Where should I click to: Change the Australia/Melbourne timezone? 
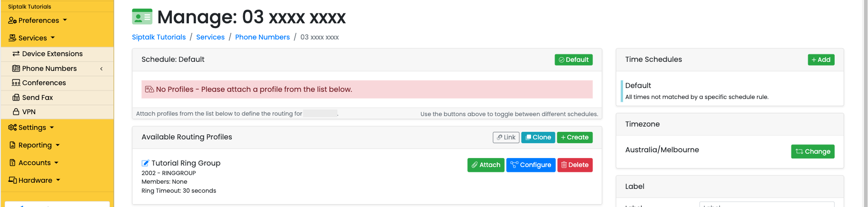813,151
